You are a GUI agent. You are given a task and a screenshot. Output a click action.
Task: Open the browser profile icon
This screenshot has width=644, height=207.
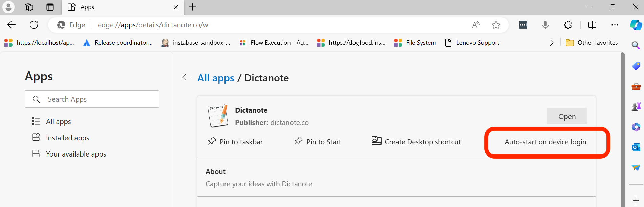[x=8, y=7]
